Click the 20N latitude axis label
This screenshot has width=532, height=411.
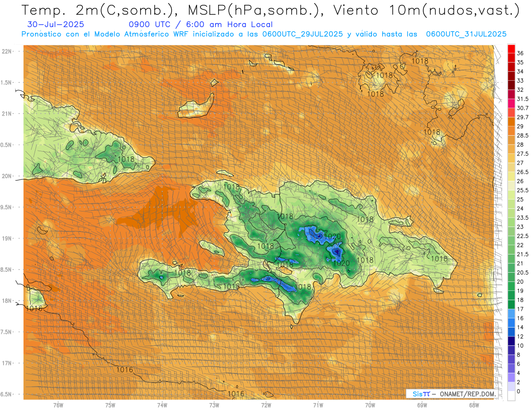(x=7, y=176)
